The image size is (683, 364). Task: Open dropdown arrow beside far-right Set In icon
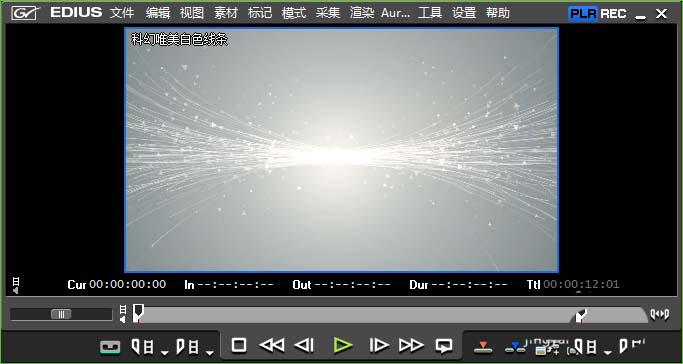(x=608, y=352)
